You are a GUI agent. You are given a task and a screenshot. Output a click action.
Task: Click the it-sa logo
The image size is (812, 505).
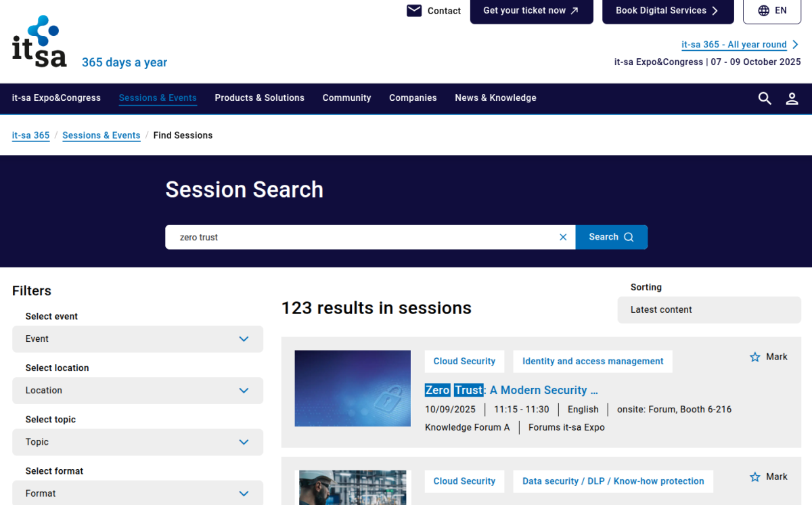click(x=40, y=42)
